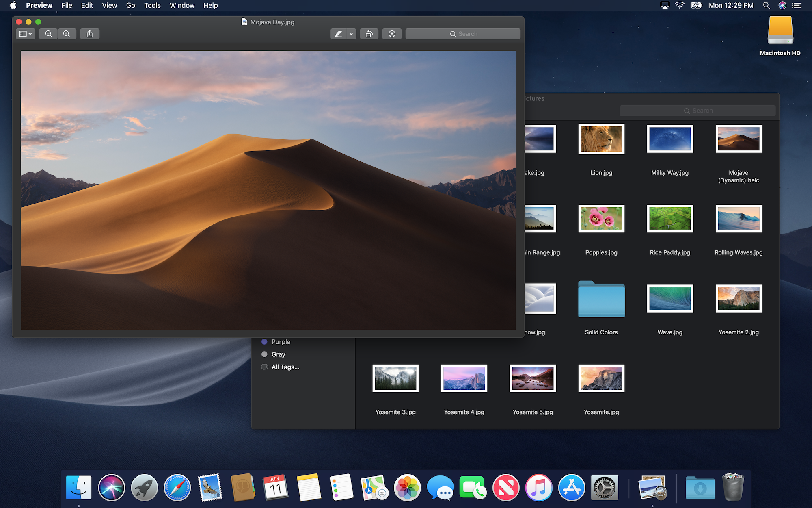Open App Store from the Dock

tap(572, 487)
